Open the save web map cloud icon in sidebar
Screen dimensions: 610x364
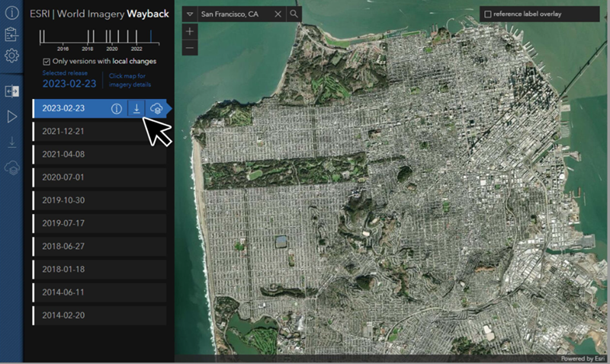point(11,168)
